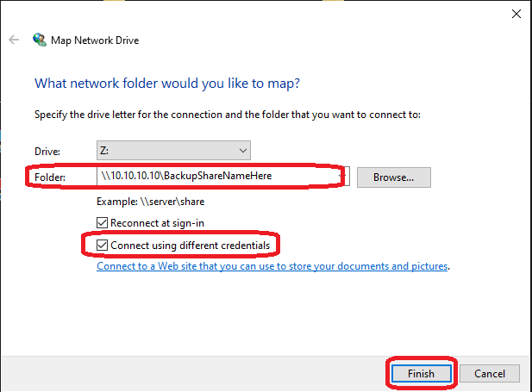Image resolution: width=532 pixels, height=392 pixels.
Task: Click the 'What network folder' heading
Action: [x=167, y=84]
